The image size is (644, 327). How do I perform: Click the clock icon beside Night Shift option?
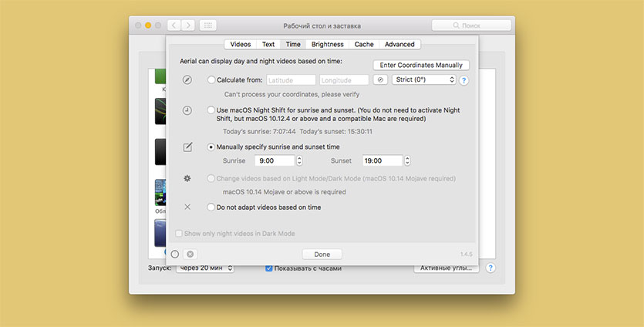(x=187, y=110)
